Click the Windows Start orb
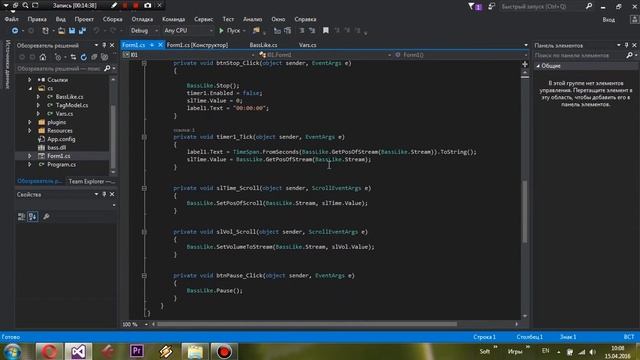The image size is (640, 360). click(x=12, y=351)
